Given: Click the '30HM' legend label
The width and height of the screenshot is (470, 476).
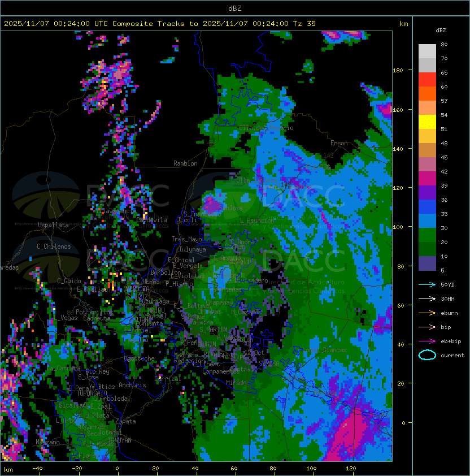Looking at the screenshot, I should (447, 298).
